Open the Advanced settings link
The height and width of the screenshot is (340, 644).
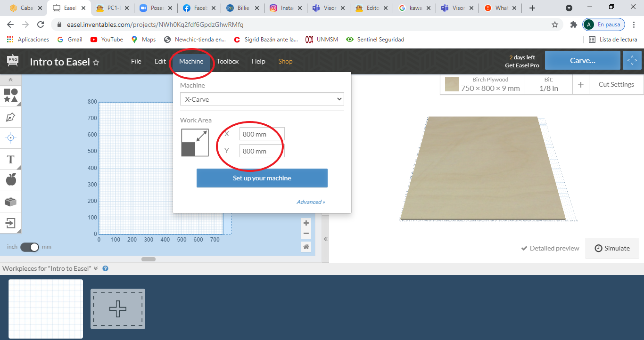point(311,202)
